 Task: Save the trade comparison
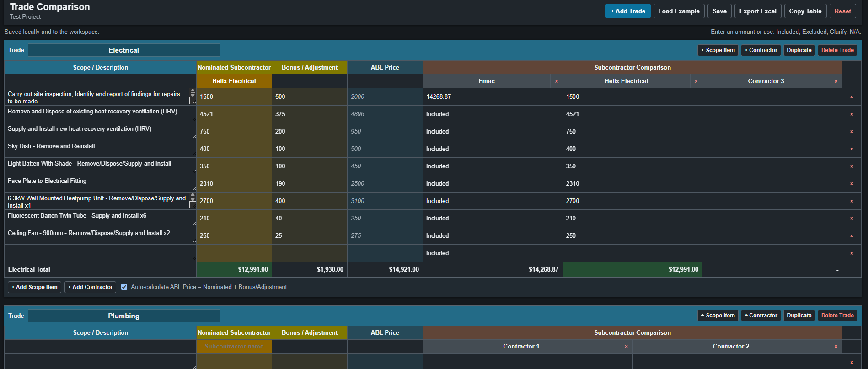coord(719,11)
